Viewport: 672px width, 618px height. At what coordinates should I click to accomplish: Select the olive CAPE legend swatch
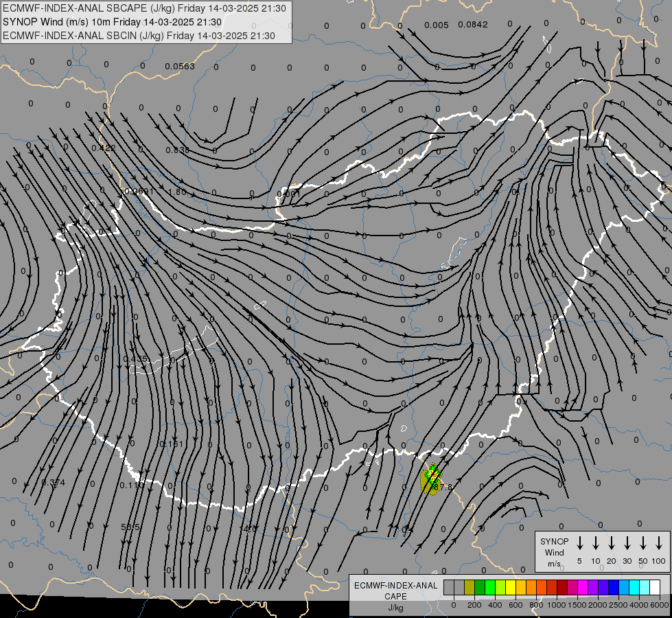coord(470,587)
